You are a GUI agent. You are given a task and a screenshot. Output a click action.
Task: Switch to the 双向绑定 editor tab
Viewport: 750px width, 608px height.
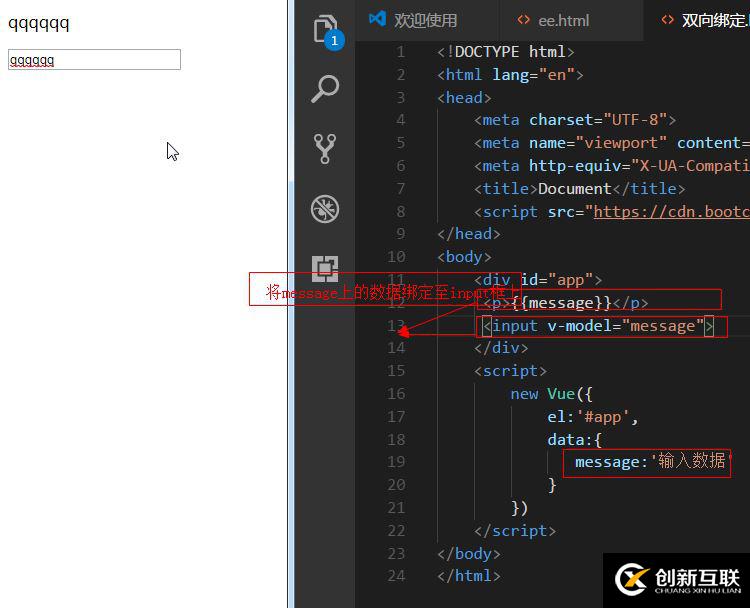[698, 21]
